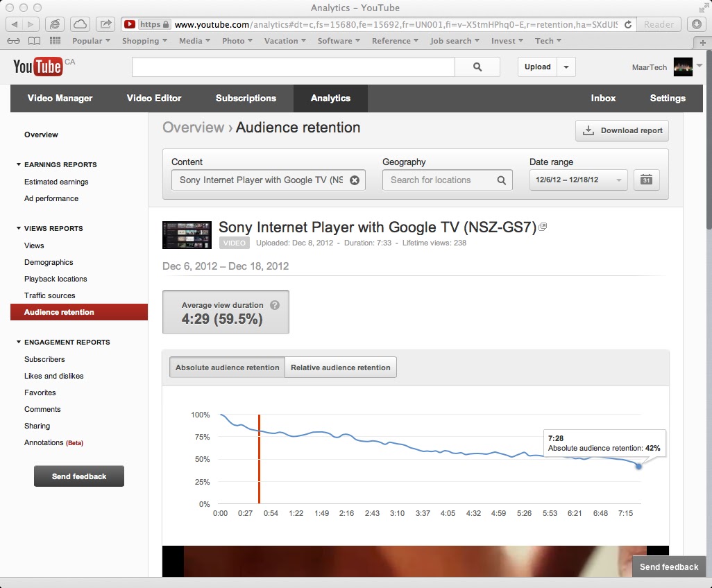
Task: Select the Analytics tab
Action: click(330, 98)
